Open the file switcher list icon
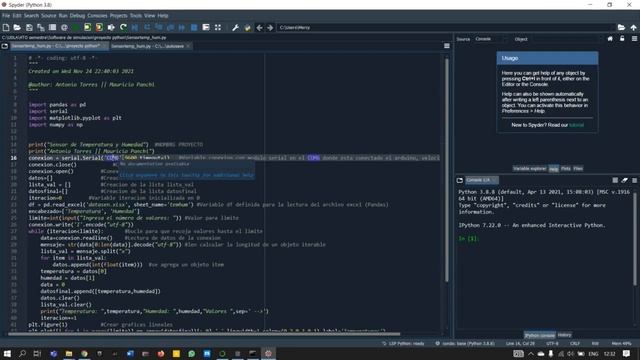Screen dimensions: 640x360 [52, 27]
